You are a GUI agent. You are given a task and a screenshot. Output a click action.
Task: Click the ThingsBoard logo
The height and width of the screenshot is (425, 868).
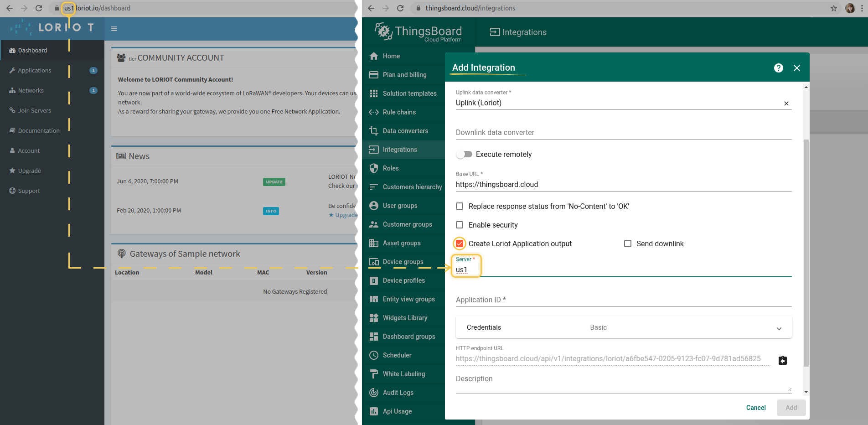coord(418,32)
